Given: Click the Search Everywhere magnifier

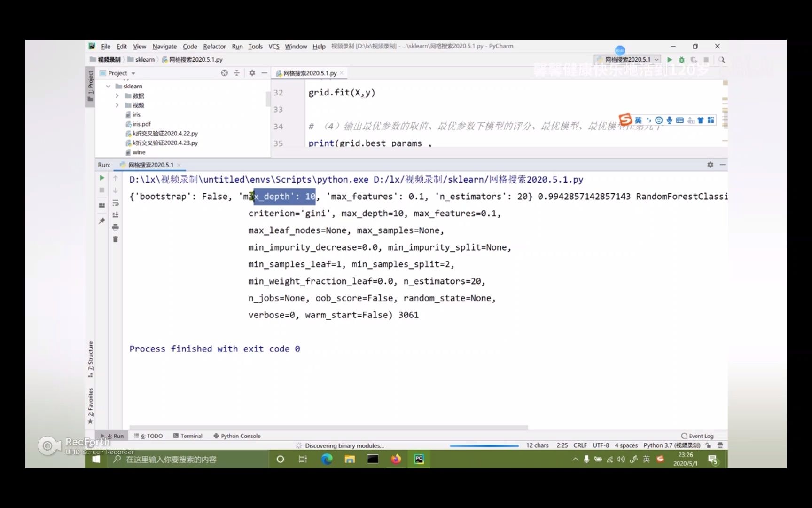Looking at the screenshot, I should coord(722,60).
